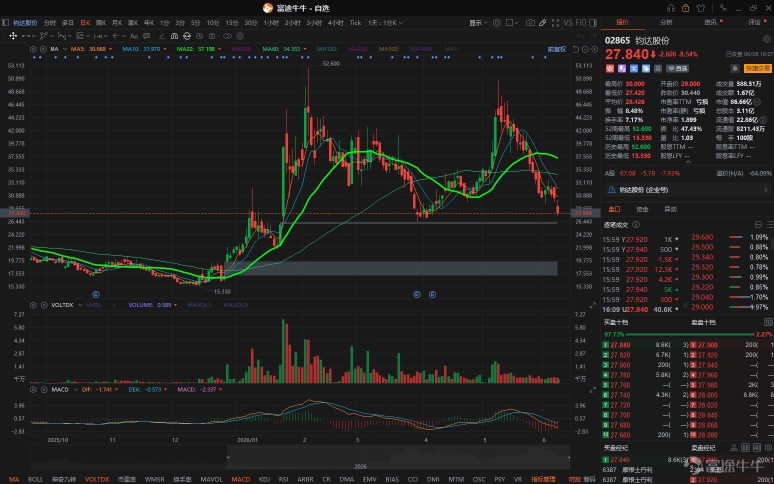
Task: Toggle the KDJ indicator at bottom
Action: pyautogui.click(x=264, y=479)
